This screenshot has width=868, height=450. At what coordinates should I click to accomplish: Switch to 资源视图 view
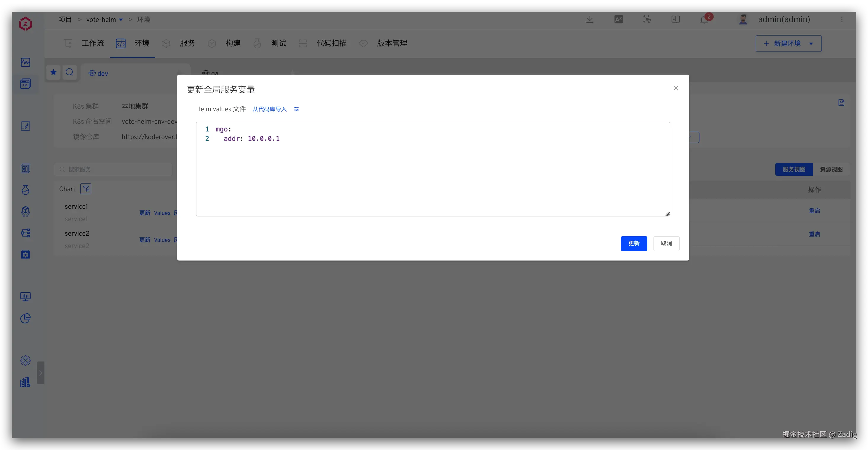[831, 169]
